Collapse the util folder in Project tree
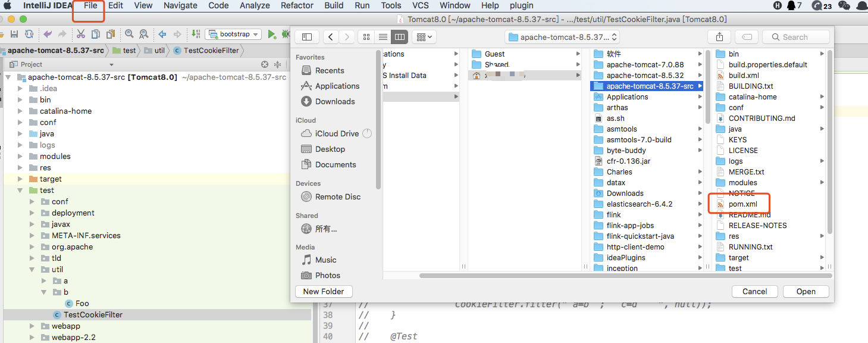The width and height of the screenshot is (868, 343). [x=33, y=270]
